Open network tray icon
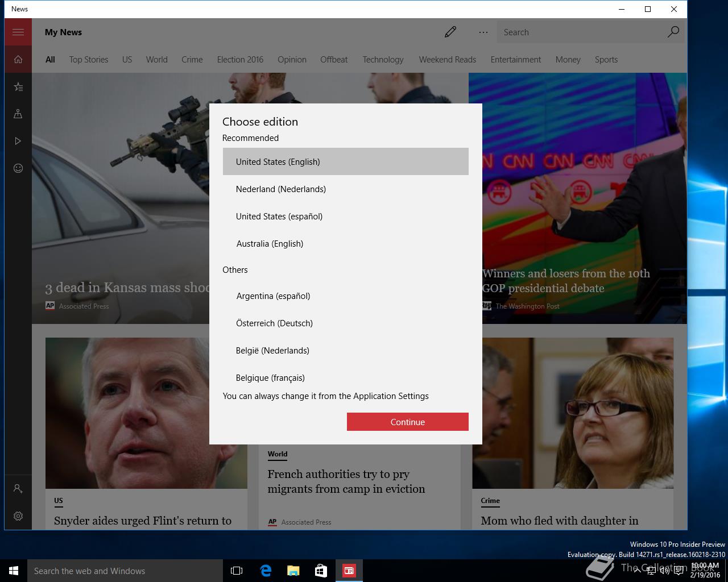 651,571
